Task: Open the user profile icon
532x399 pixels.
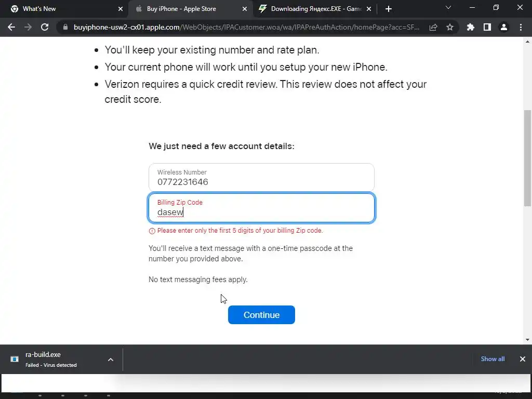Action: click(x=504, y=27)
